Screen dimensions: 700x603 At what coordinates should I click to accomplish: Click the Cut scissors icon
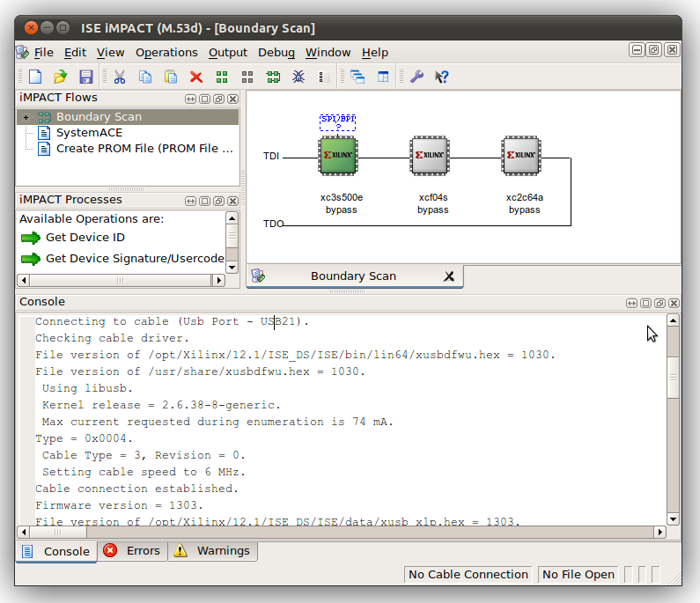click(x=119, y=77)
